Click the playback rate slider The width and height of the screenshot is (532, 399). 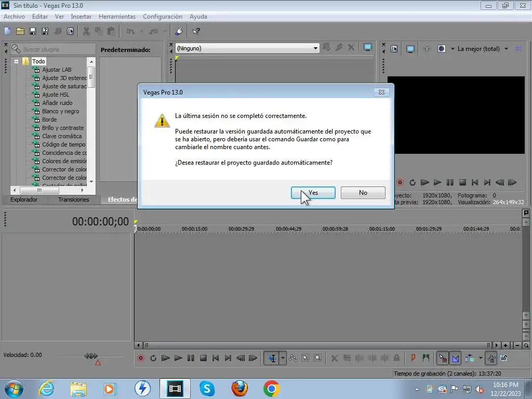tap(91, 356)
